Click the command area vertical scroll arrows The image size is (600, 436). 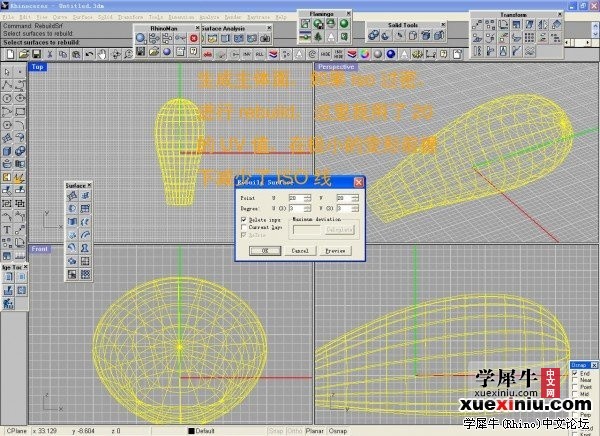pos(596,30)
